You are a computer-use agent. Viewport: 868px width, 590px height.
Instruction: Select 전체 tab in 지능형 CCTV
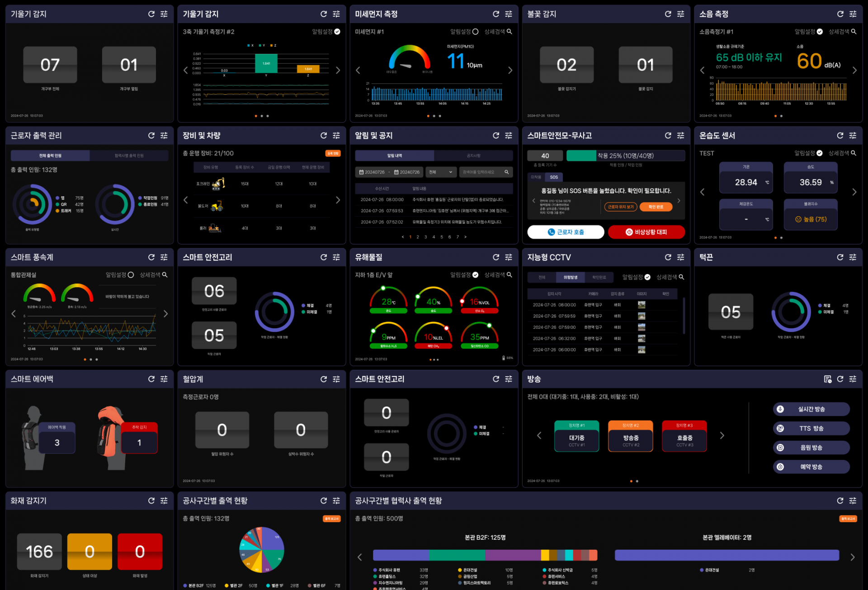pyautogui.click(x=542, y=277)
